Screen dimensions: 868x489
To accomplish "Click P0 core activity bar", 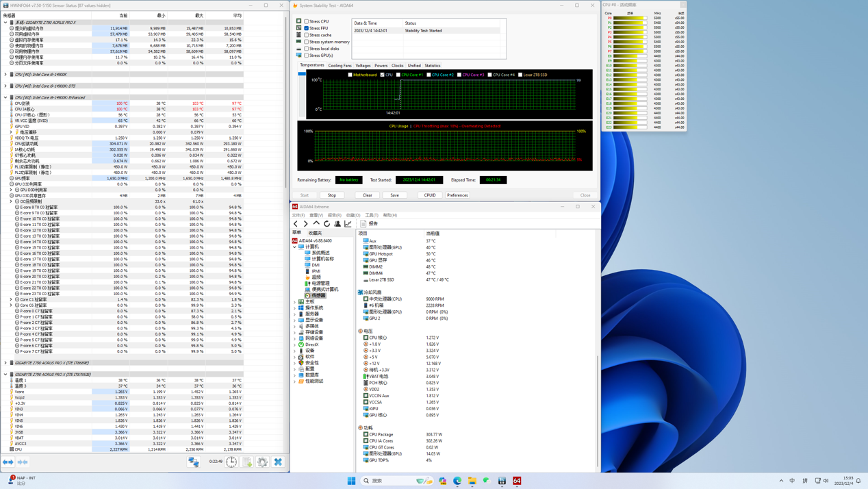I will 630,18.
